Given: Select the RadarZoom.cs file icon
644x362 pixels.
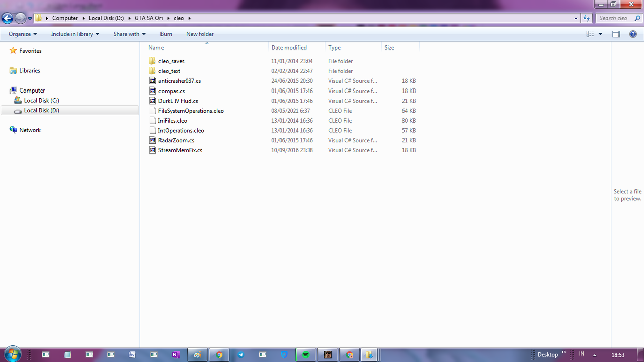Looking at the screenshot, I should (153, 140).
